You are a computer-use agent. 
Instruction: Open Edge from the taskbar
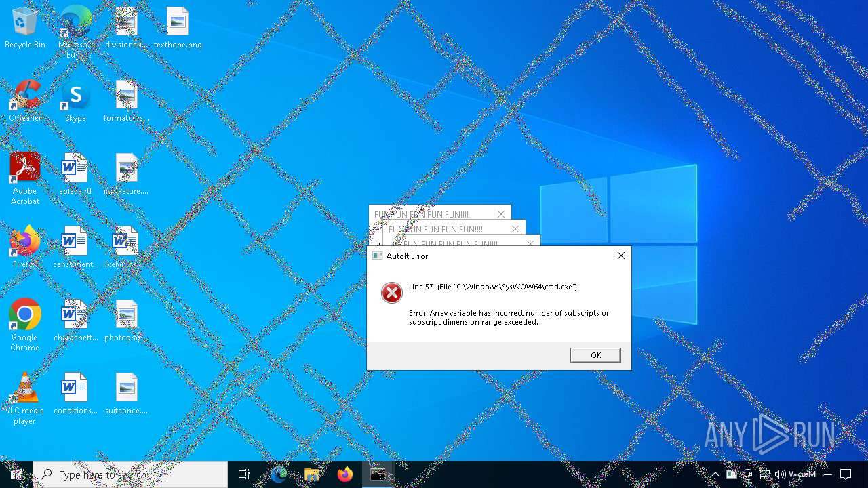(x=279, y=474)
